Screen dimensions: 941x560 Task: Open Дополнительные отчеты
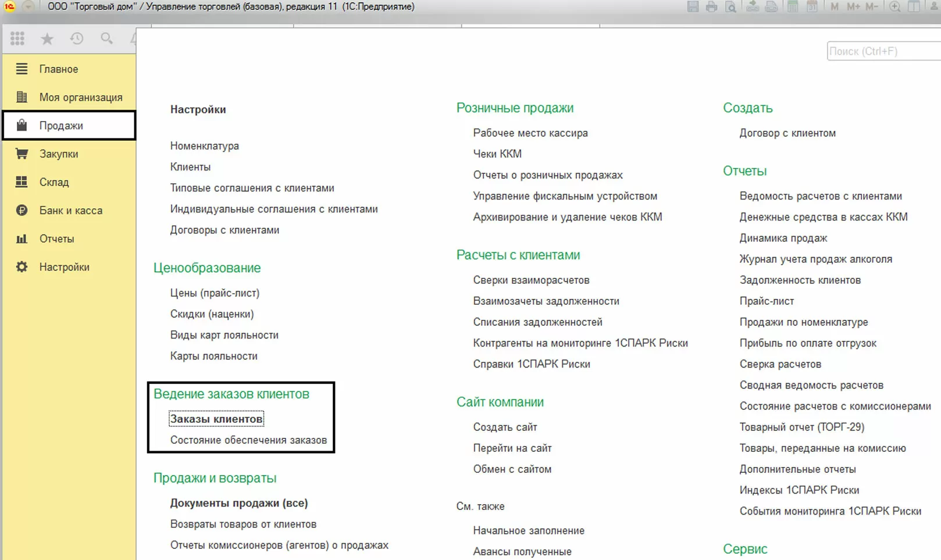(x=797, y=469)
